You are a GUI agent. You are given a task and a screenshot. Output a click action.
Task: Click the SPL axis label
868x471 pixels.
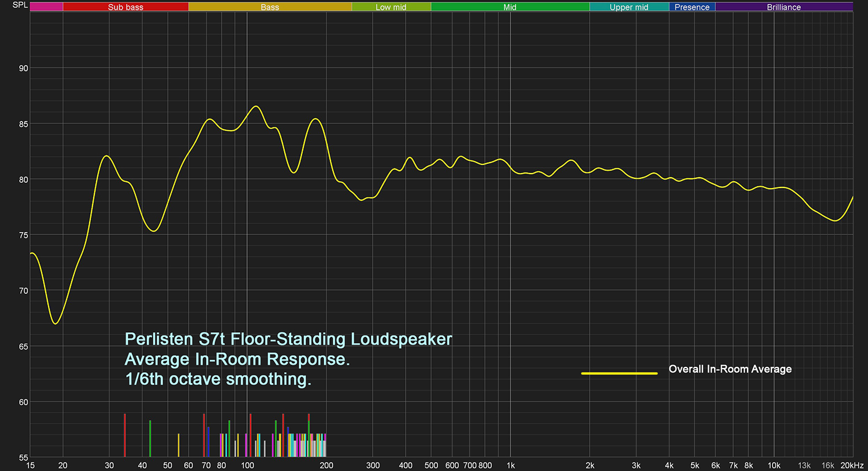(x=20, y=5)
